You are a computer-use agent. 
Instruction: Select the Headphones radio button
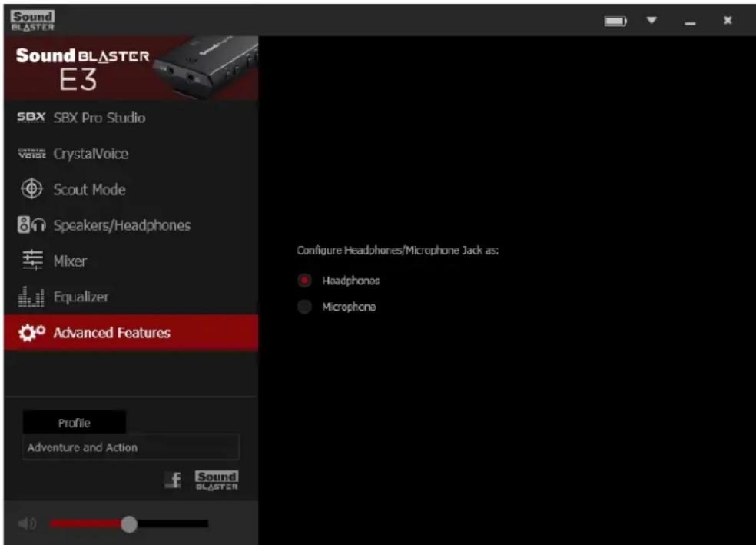pos(304,281)
